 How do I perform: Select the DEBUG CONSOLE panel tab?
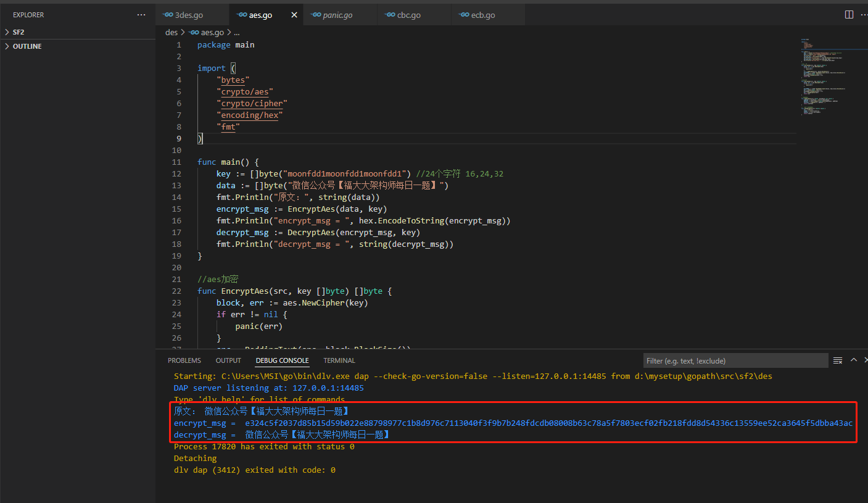point(282,360)
